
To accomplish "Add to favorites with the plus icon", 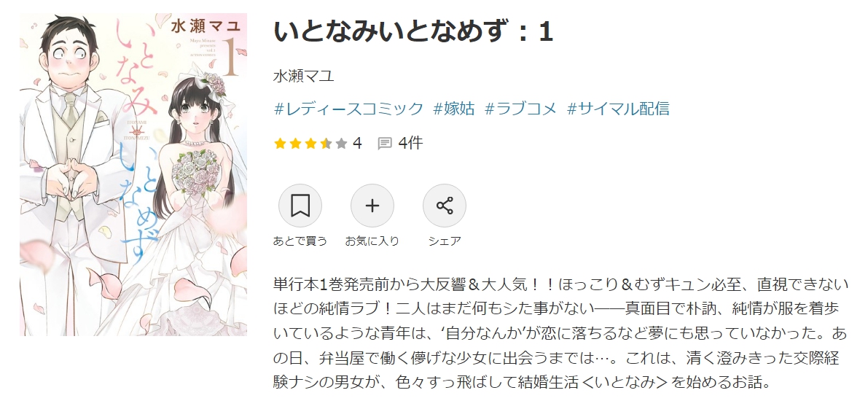I will 372,206.
